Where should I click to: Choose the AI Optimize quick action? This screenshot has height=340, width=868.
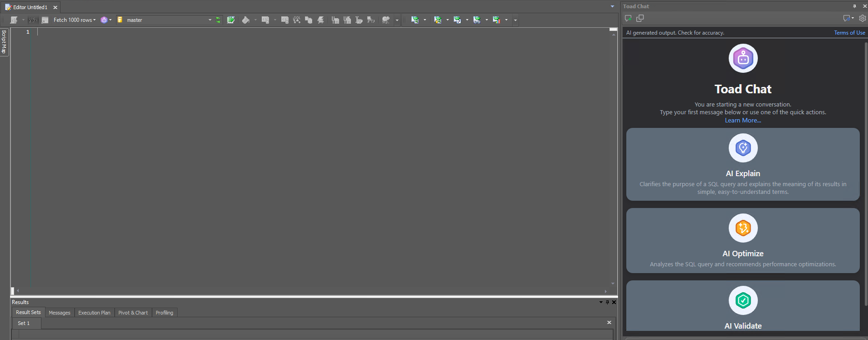[743, 241]
